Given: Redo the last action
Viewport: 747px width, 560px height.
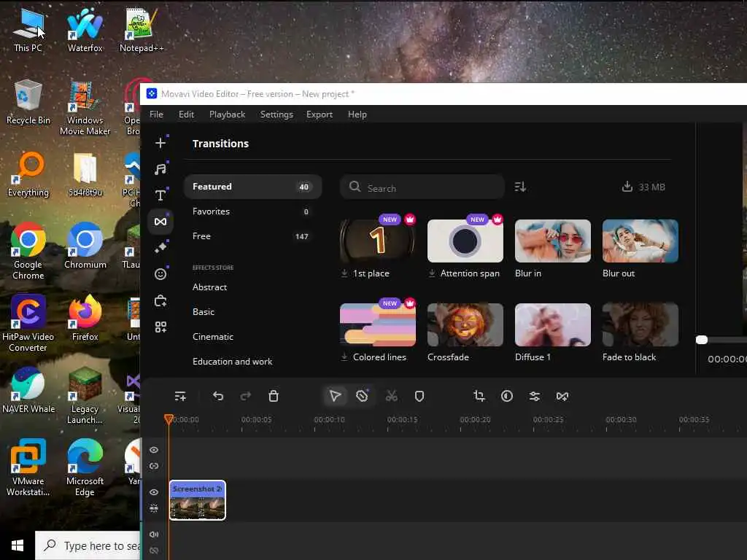Looking at the screenshot, I should click(246, 396).
